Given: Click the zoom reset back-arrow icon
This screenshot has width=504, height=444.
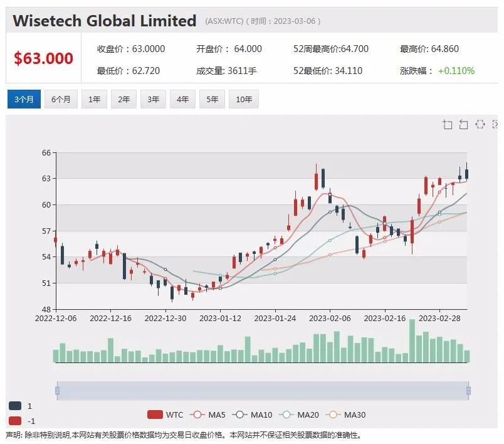Looking at the screenshot, I should [463, 124].
